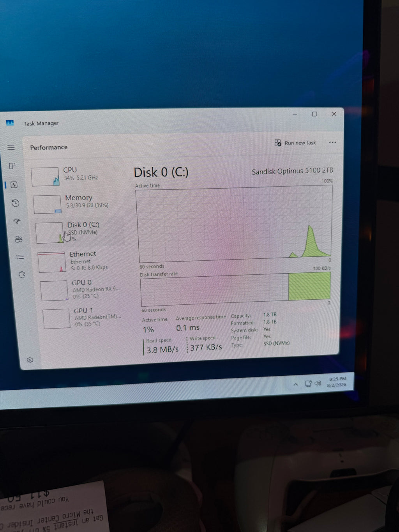This screenshot has height=532, width=399.
Task: Open the network icon in system tray
Action: click(x=308, y=384)
